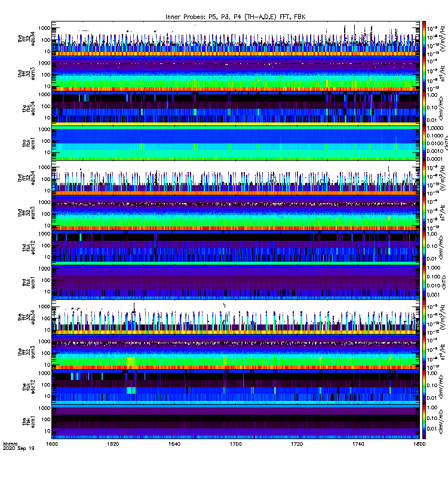Click the "tha fff 32 edc34" panel label

pos(26,39)
